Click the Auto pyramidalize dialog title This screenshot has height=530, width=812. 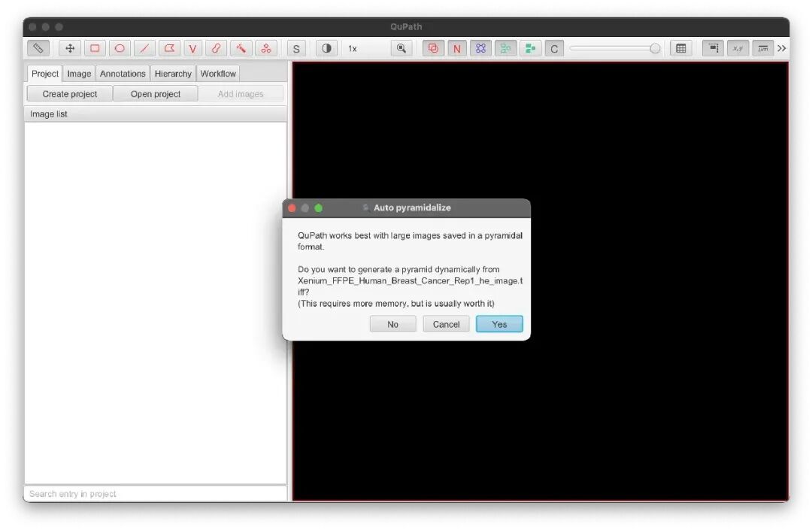[x=412, y=207]
